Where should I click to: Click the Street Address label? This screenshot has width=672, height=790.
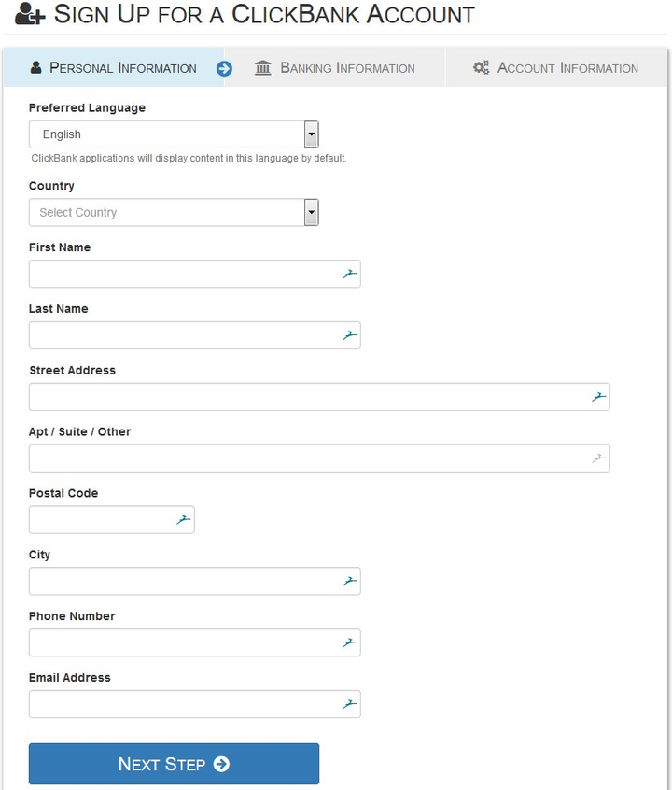pyautogui.click(x=73, y=371)
